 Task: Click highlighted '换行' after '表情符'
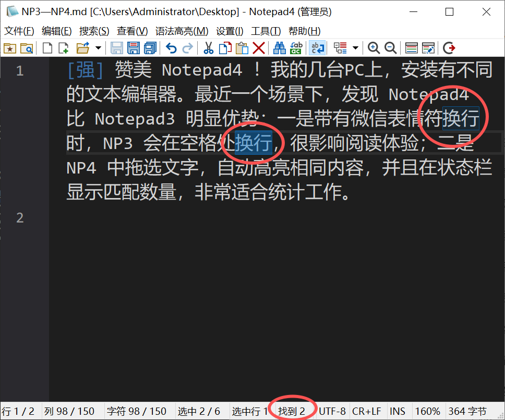[461, 118]
